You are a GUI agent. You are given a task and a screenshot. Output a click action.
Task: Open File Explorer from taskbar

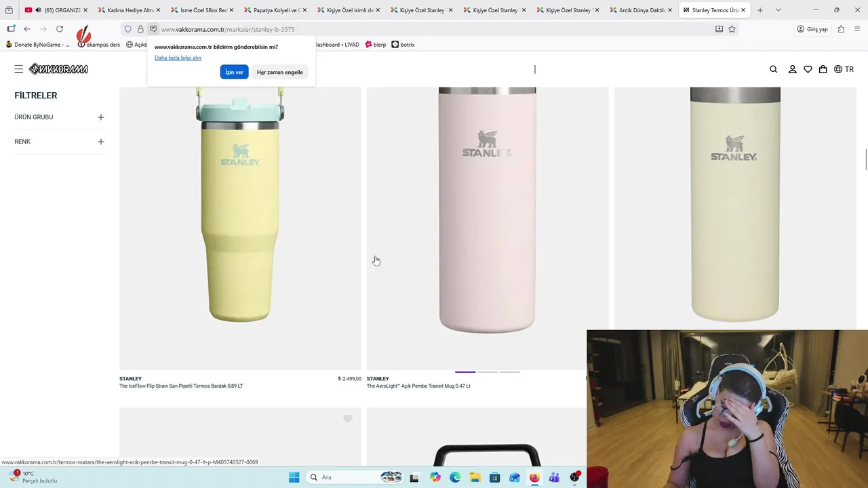475,477
